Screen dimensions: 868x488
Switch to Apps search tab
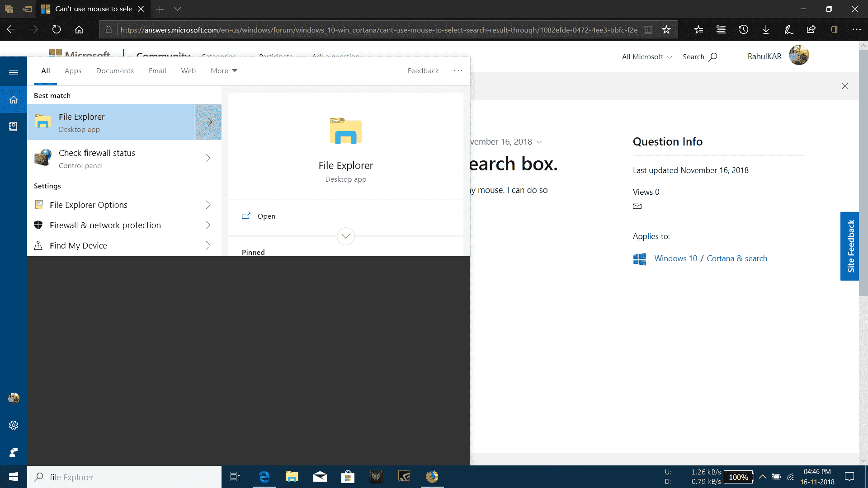73,70
